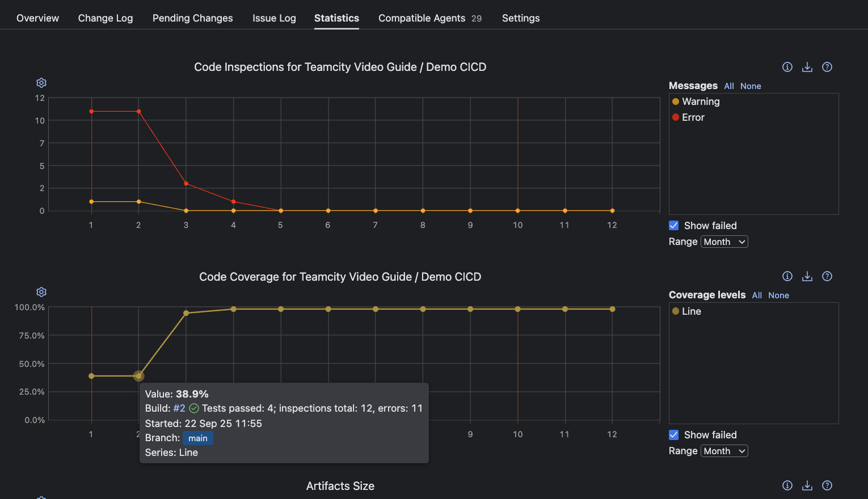Open Code Inspections chart settings gear
Image resolution: width=868 pixels, height=499 pixels.
pyautogui.click(x=41, y=83)
